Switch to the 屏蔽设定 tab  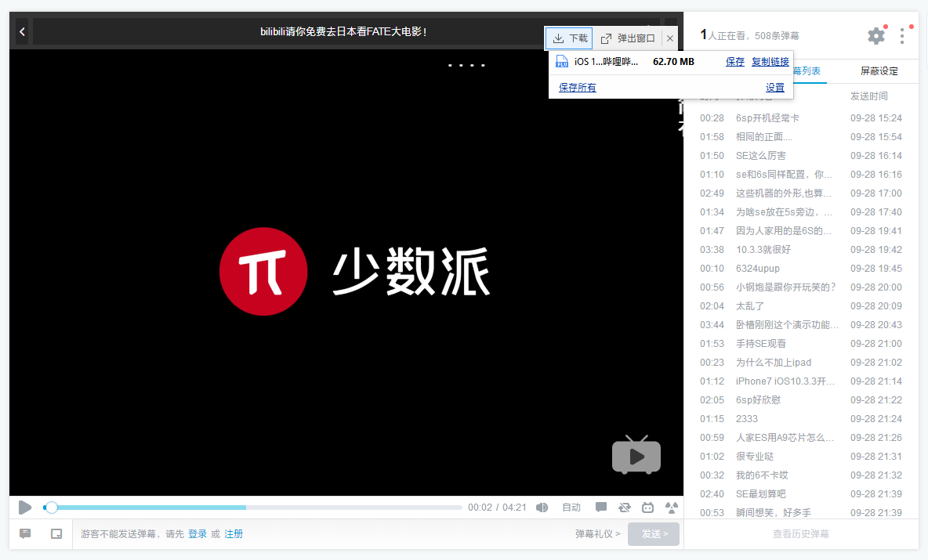click(879, 71)
